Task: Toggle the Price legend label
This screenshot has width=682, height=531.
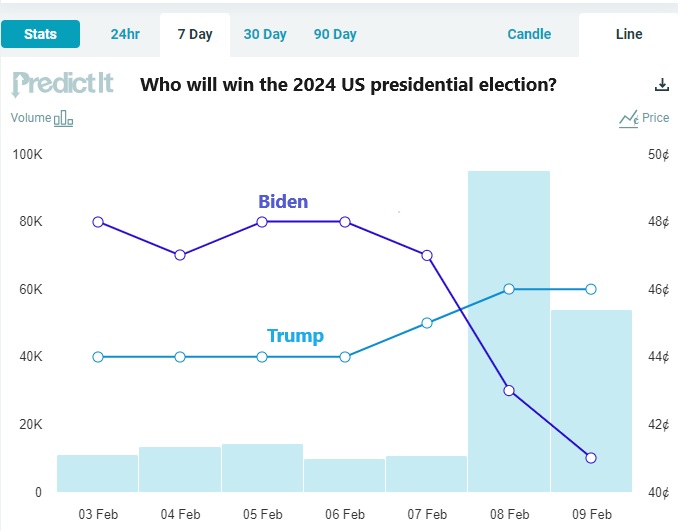Action: tap(656, 118)
